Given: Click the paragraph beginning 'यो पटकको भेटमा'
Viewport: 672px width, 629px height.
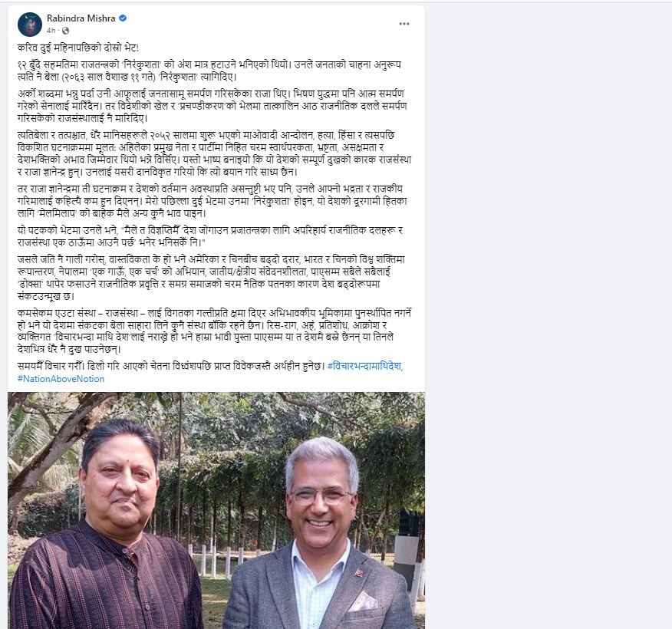Looking at the screenshot, I should (x=210, y=236).
